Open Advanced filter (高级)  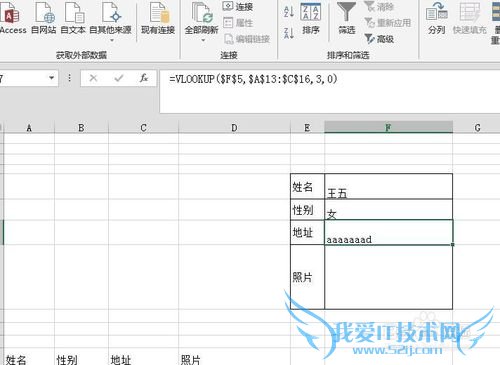click(x=379, y=39)
